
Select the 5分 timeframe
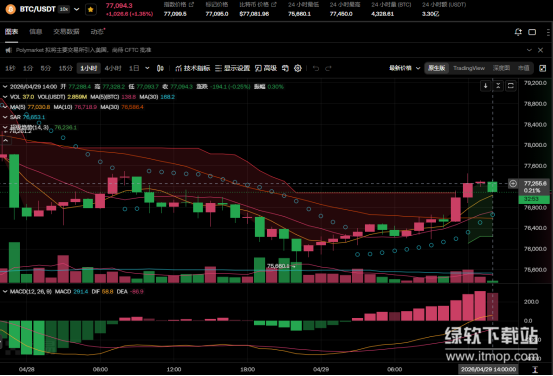tap(45, 68)
